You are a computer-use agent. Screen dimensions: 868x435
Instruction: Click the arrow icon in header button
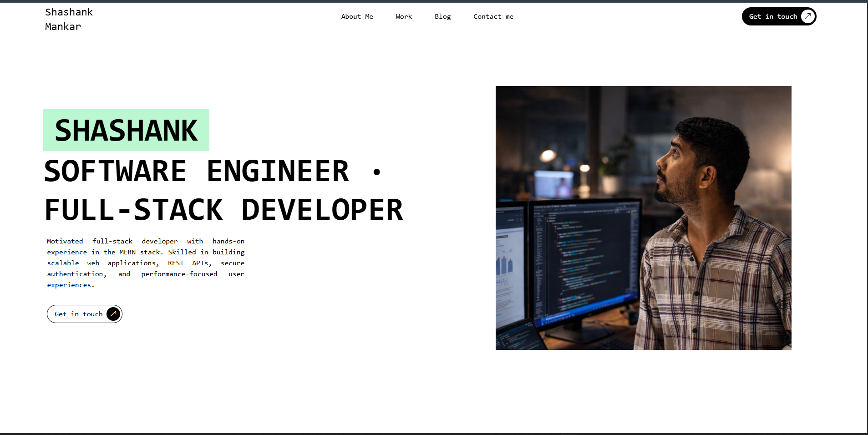coord(807,16)
